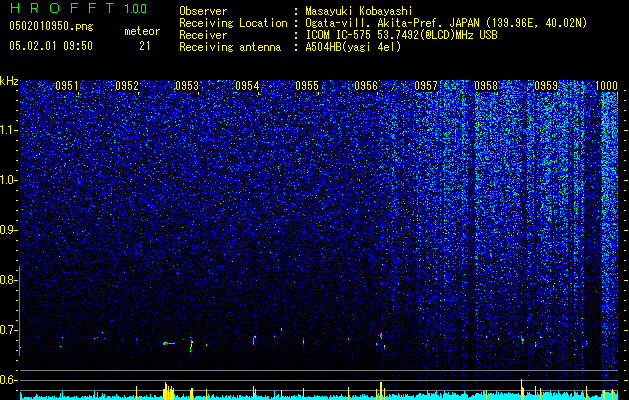Click the 0957 time marker
The width and height of the screenshot is (629, 400).
pyautogui.click(x=426, y=86)
